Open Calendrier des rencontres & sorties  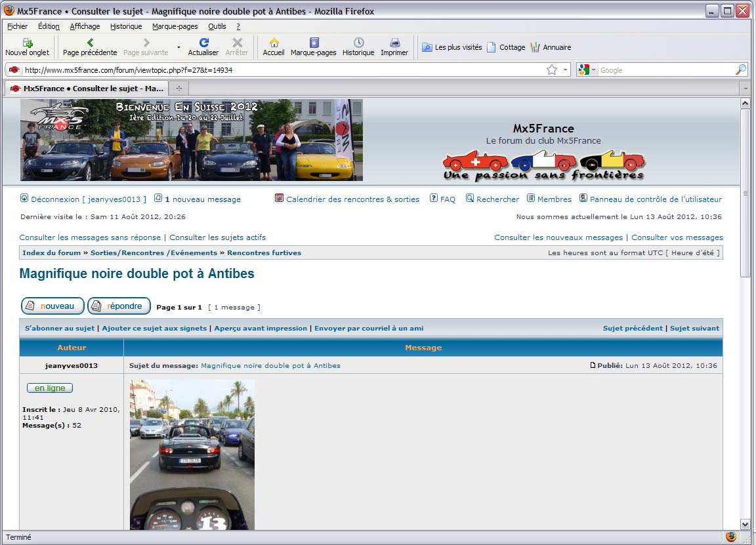(x=352, y=199)
